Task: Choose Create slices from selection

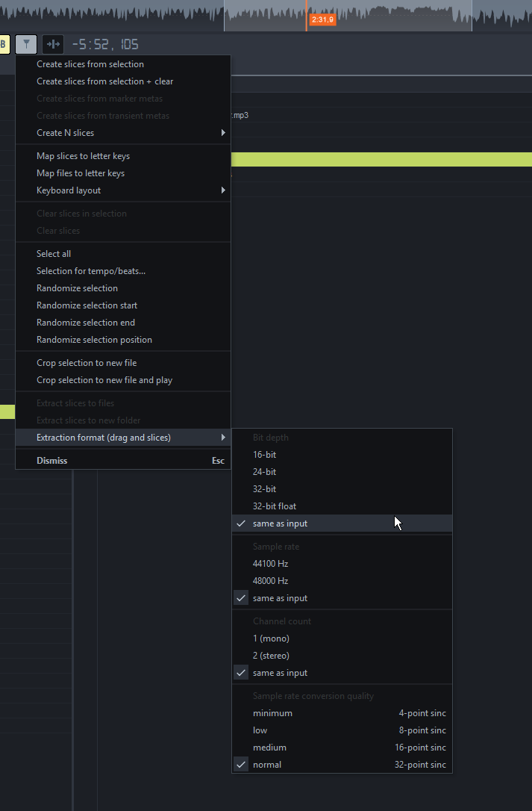Action: [90, 64]
